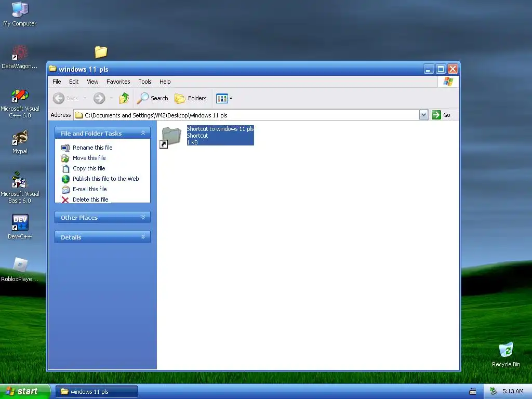The width and height of the screenshot is (532, 399).
Task: Open the Recycle Bin
Action: click(x=506, y=354)
